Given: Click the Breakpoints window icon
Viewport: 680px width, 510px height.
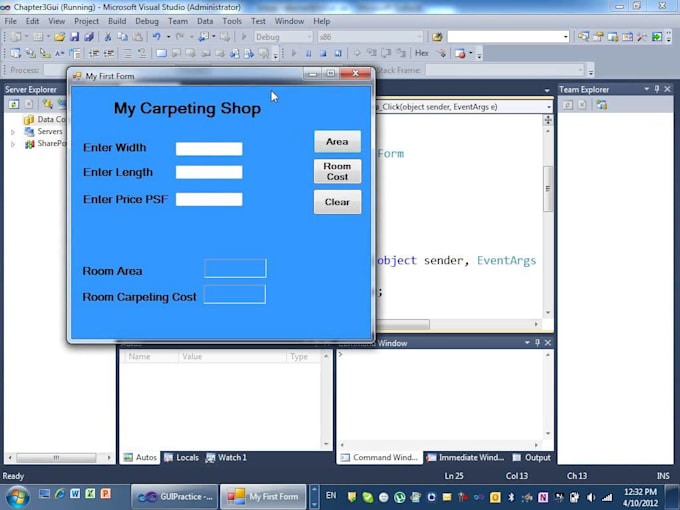Looking at the screenshot, I should pos(460,53).
